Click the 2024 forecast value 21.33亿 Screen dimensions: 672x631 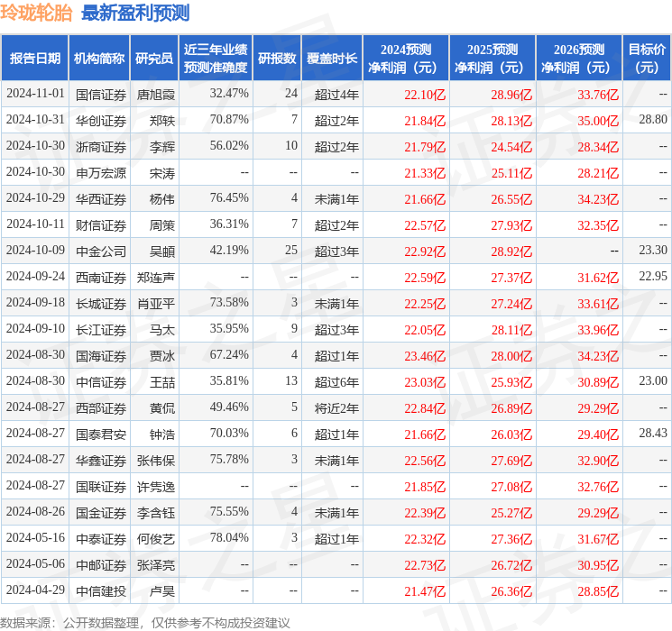point(425,173)
